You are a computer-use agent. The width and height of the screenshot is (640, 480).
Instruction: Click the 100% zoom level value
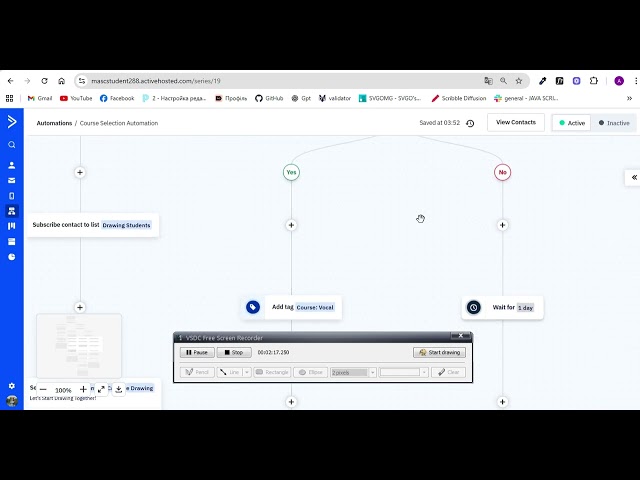63,390
